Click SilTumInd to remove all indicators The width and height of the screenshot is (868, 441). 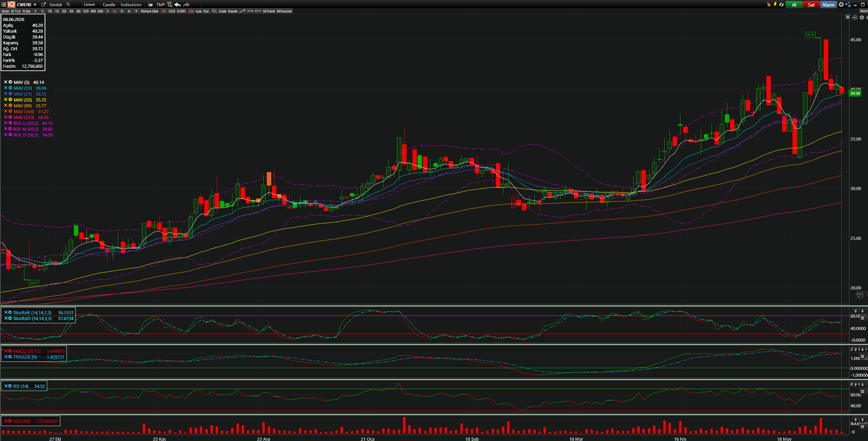point(284,11)
